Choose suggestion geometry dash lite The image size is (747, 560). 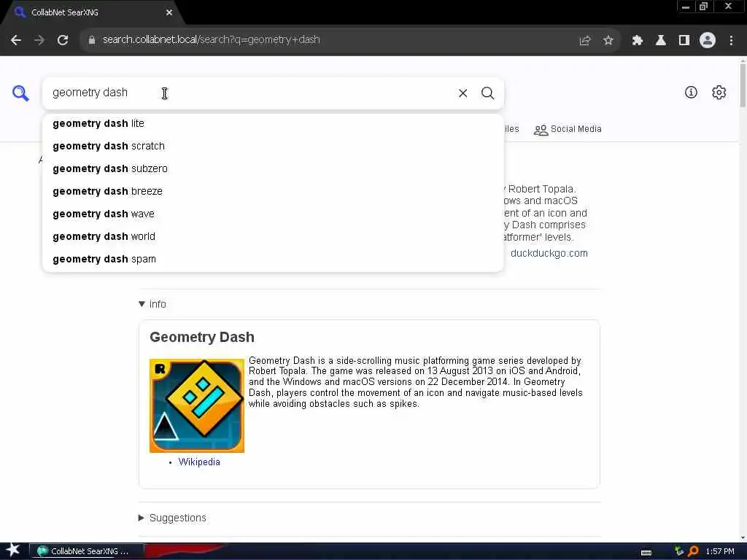coord(273,123)
